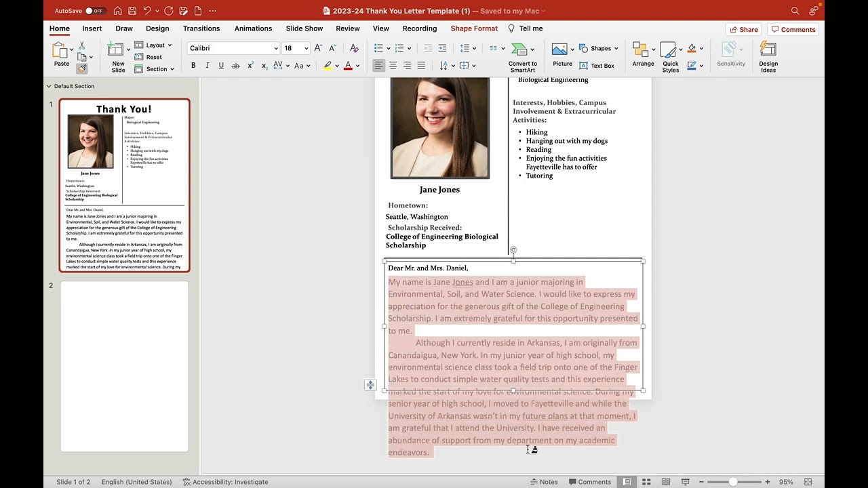This screenshot has height=488, width=868.
Task: Click the Increase Indent icon
Action: click(442, 48)
